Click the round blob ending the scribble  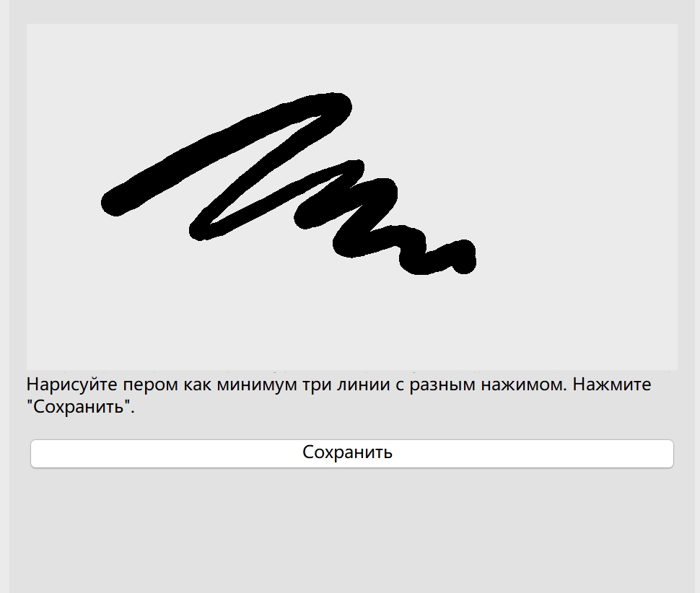tap(463, 257)
